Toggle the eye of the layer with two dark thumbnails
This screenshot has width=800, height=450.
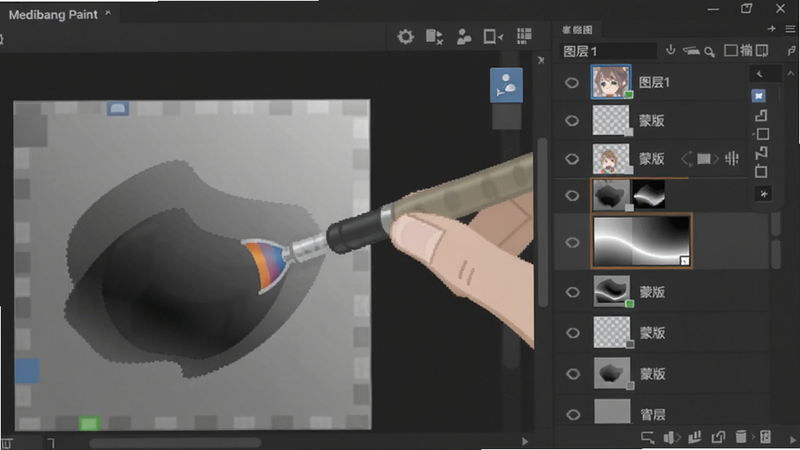[571, 195]
